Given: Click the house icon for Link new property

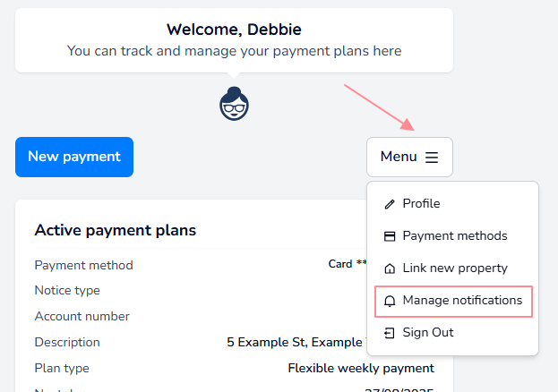Looking at the screenshot, I should pos(390,268).
